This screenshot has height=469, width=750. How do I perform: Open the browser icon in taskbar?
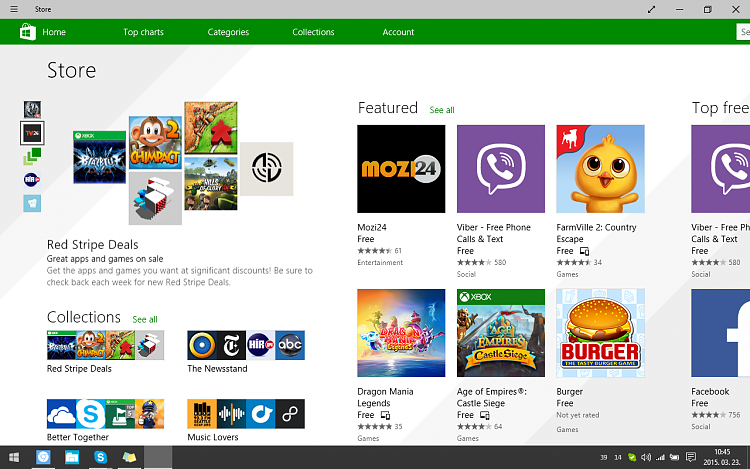43,458
